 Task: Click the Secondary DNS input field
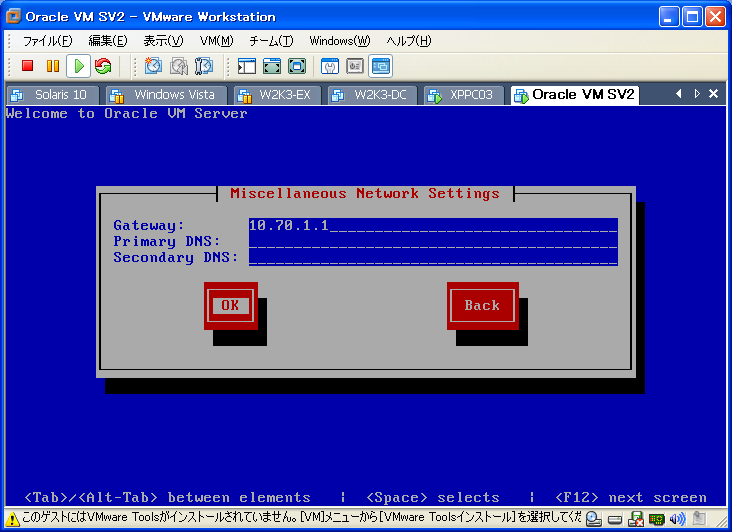pos(433,258)
